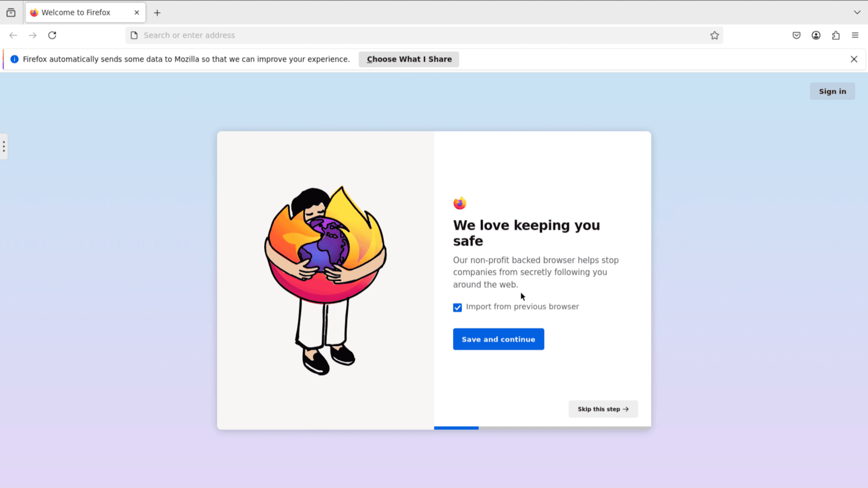Open a new tab with plus button

point(157,13)
